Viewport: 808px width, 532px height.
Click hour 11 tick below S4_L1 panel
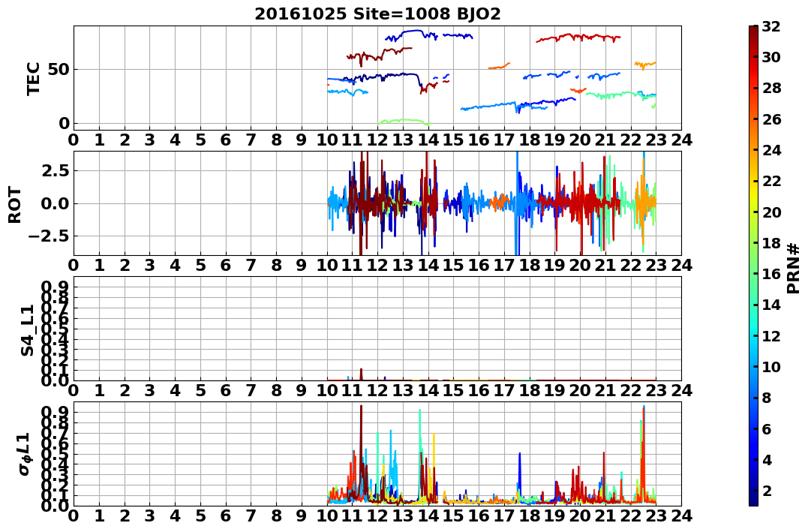[x=353, y=390]
